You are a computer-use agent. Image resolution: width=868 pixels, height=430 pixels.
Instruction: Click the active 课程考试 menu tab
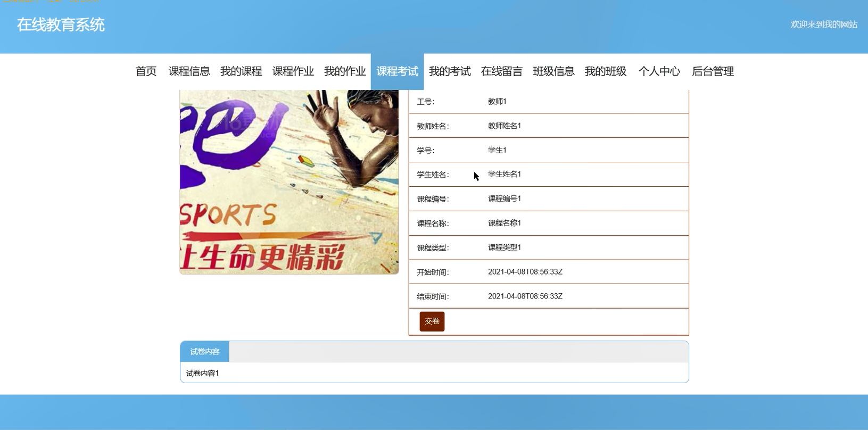397,71
